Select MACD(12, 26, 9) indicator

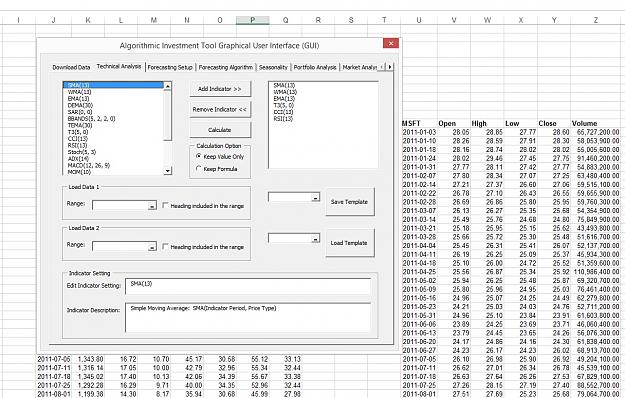(113, 165)
